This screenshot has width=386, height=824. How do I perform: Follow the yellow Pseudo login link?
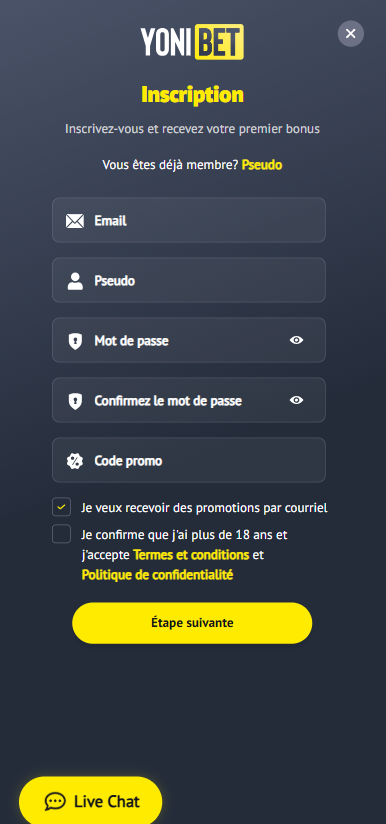262,165
